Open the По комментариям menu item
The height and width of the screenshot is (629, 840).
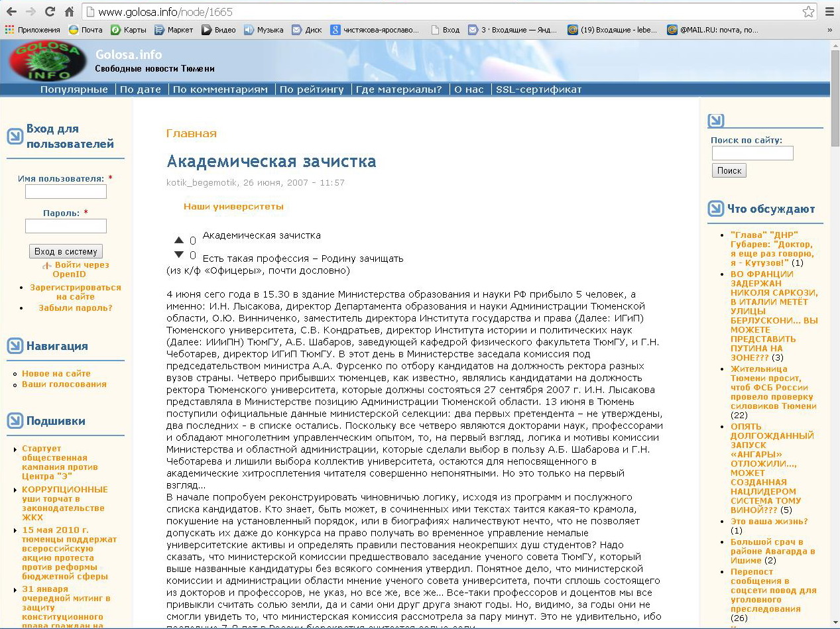[x=221, y=89]
